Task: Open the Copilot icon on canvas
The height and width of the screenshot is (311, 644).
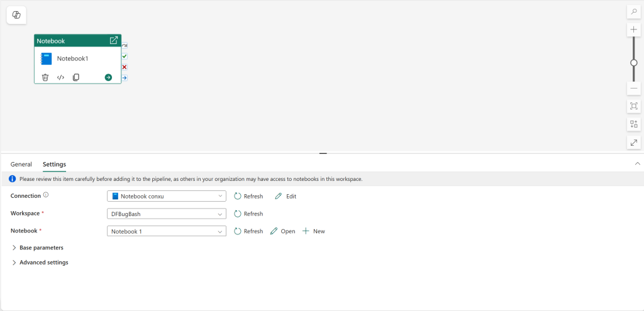Action: coord(16,15)
